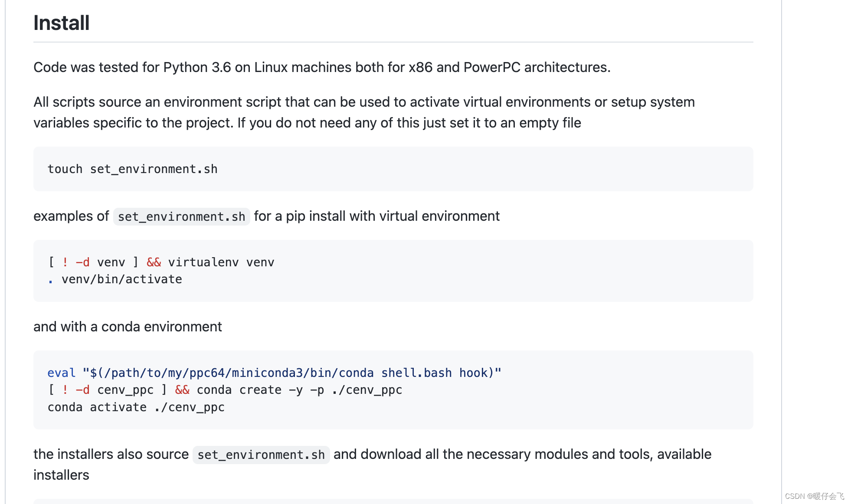Click the text 'and with a conda environment'
Image resolution: width=851 pixels, height=504 pixels.
coord(128,327)
